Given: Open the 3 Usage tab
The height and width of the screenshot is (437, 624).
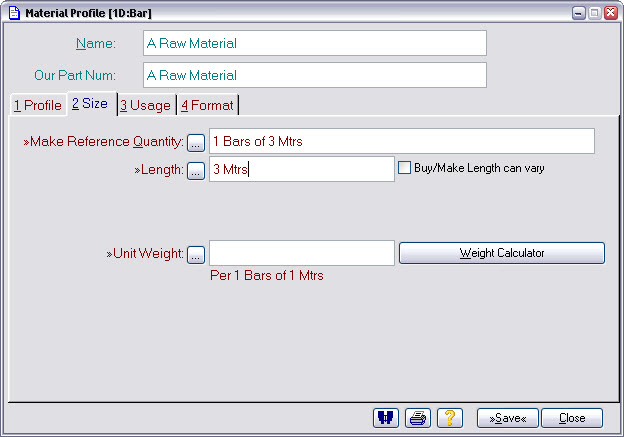Looking at the screenshot, I should tap(145, 105).
